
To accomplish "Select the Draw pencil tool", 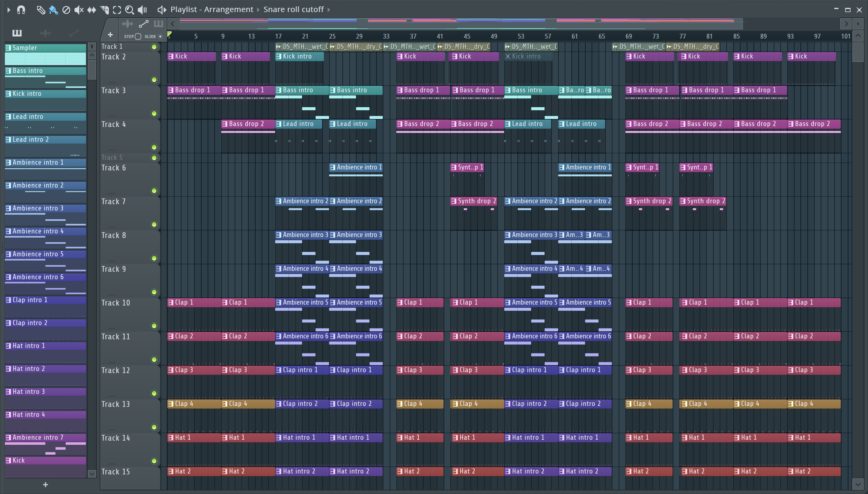I will coord(41,10).
